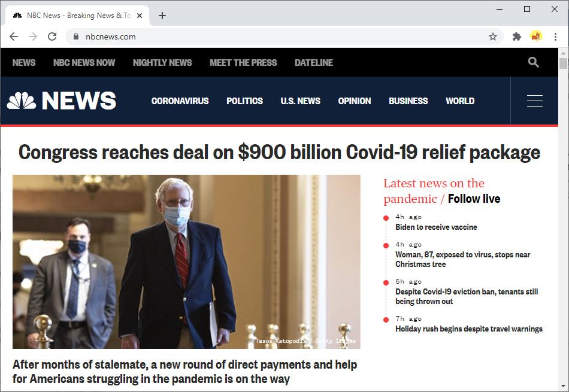Screen dimensions: 569x392
Task: Go to the U.S. NEWS section
Action: 301,101
